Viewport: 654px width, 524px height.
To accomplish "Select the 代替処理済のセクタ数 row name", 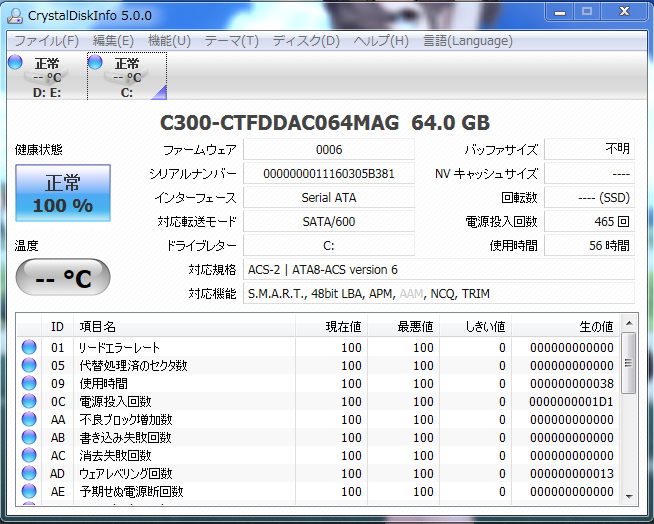I will click(133, 365).
